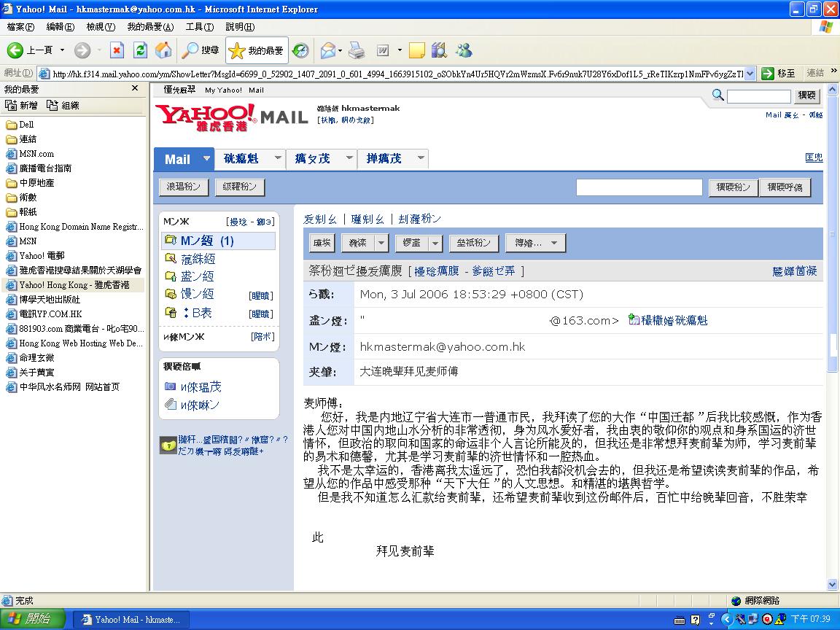Click the Yahoo! Mail logo
This screenshot has width=840, height=630.
click(x=231, y=117)
